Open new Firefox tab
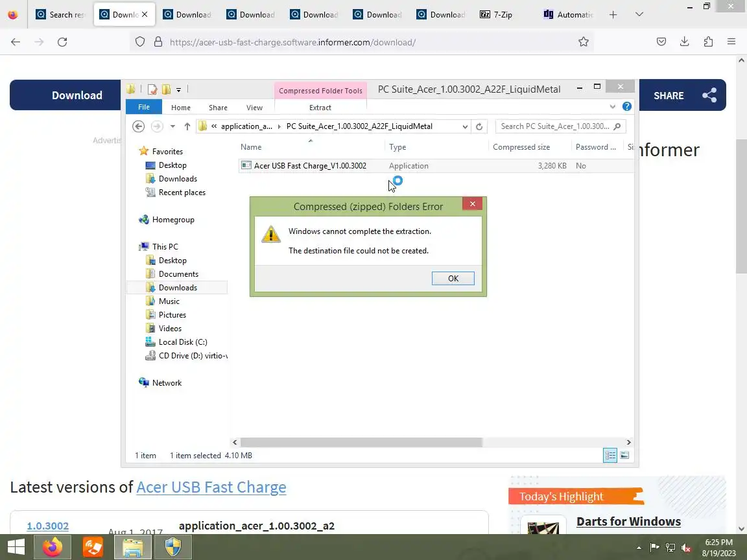Viewport: 747px width, 560px height. [613, 15]
